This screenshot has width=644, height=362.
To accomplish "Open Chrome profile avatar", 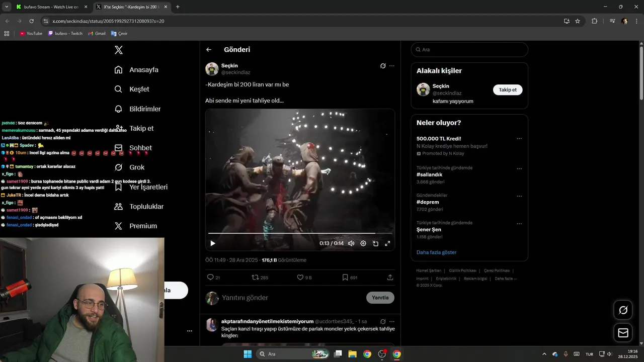I will [x=624, y=21].
